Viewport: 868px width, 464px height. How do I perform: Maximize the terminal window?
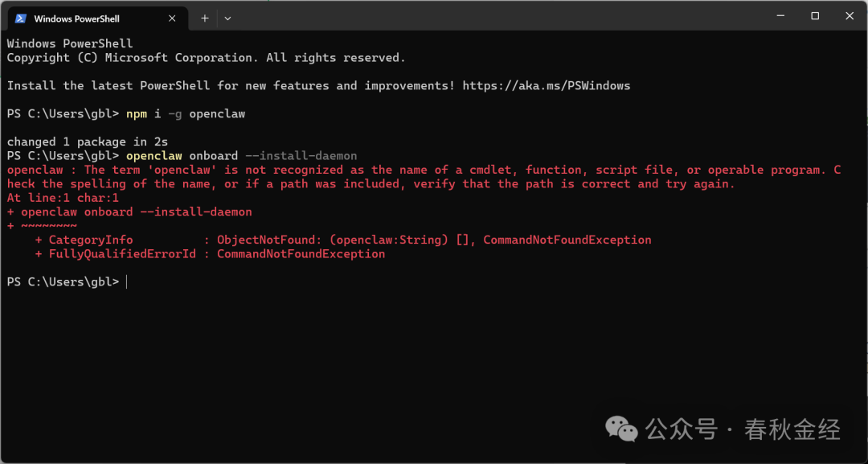click(x=815, y=16)
